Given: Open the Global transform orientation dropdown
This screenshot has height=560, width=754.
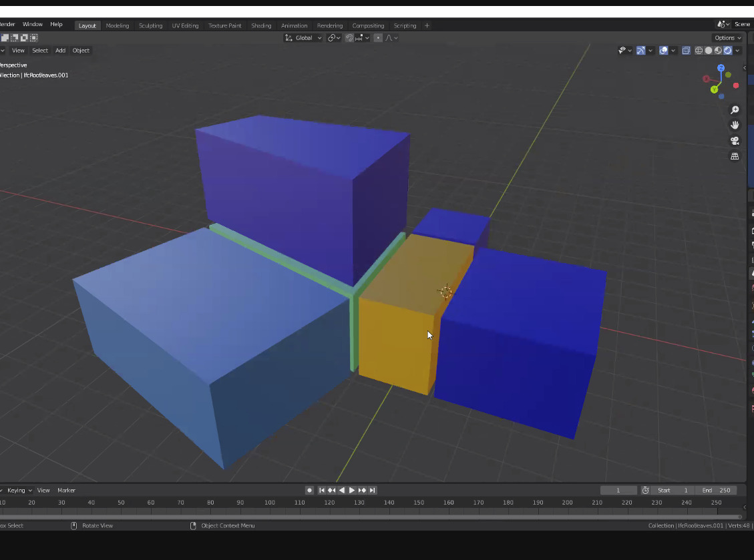Looking at the screenshot, I should pyautogui.click(x=303, y=38).
